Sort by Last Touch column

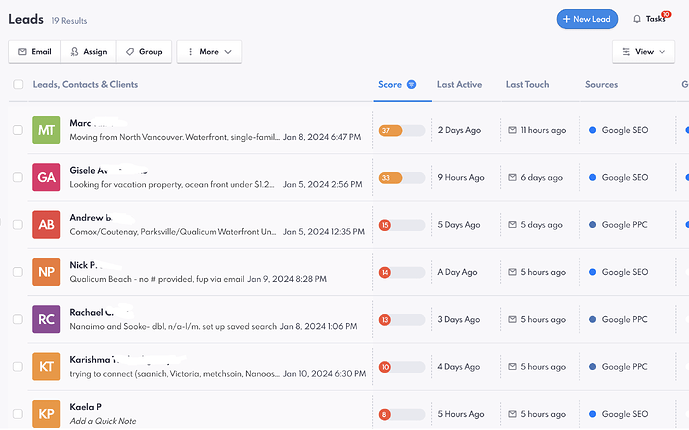point(527,84)
